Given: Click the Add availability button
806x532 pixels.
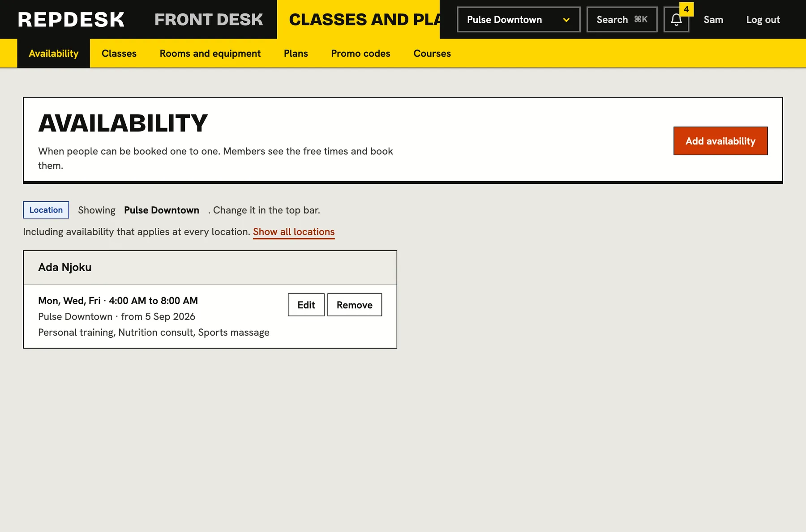Looking at the screenshot, I should (x=720, y=141).
